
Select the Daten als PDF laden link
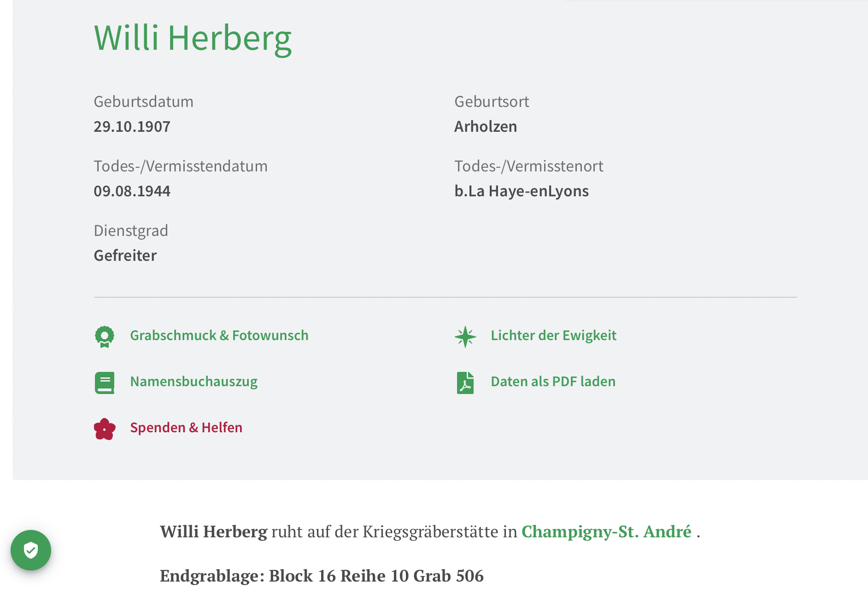pos(553,382)
